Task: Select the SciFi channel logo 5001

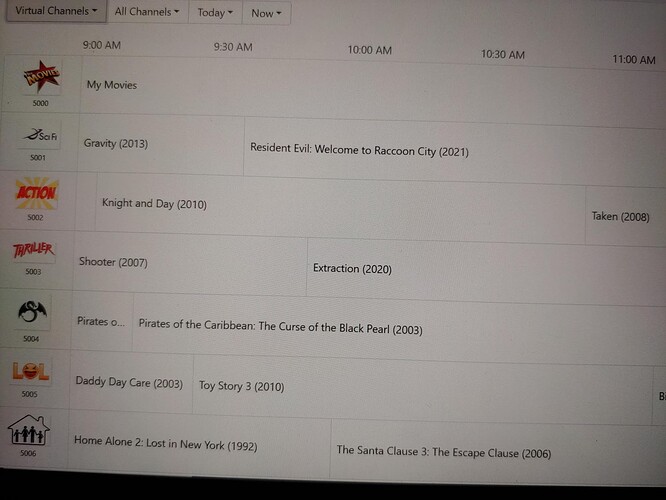Action: coord(39,135)
